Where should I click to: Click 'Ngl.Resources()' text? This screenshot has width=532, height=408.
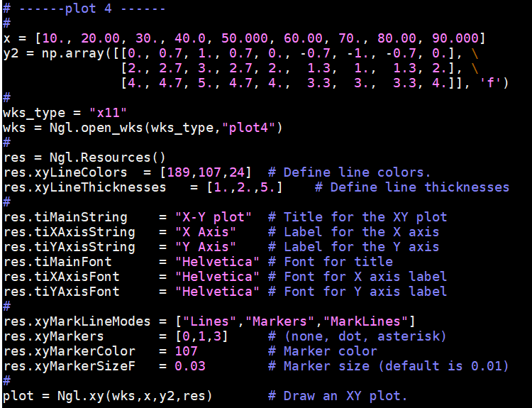pyautogui.click(x=108, y=158)
